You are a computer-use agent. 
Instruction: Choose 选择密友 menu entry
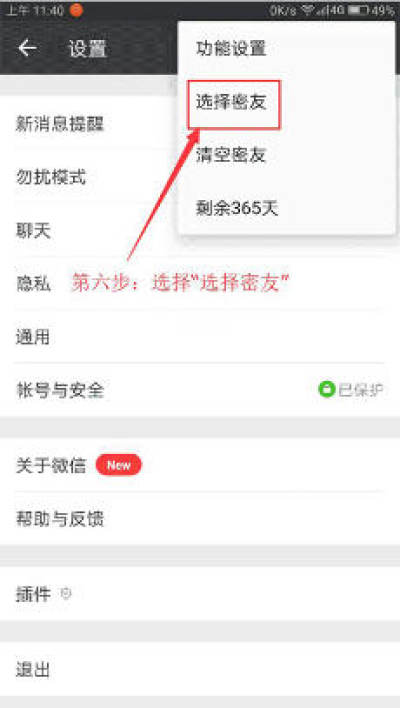[287, 103]
